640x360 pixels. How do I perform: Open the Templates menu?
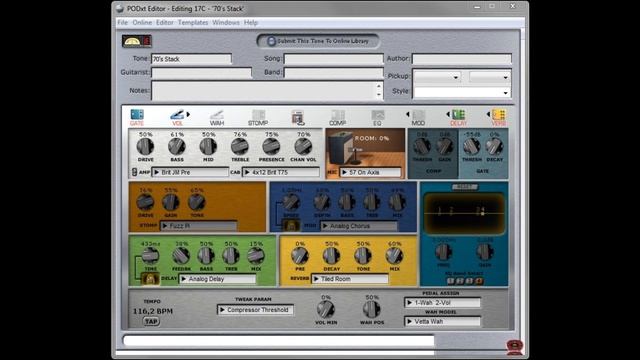tap(193, 22)
